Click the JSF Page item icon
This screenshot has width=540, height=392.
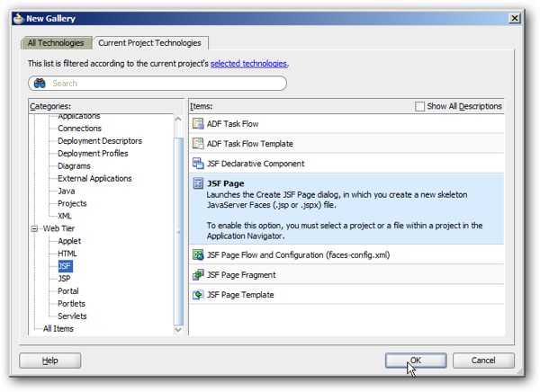tap(198, 183)
